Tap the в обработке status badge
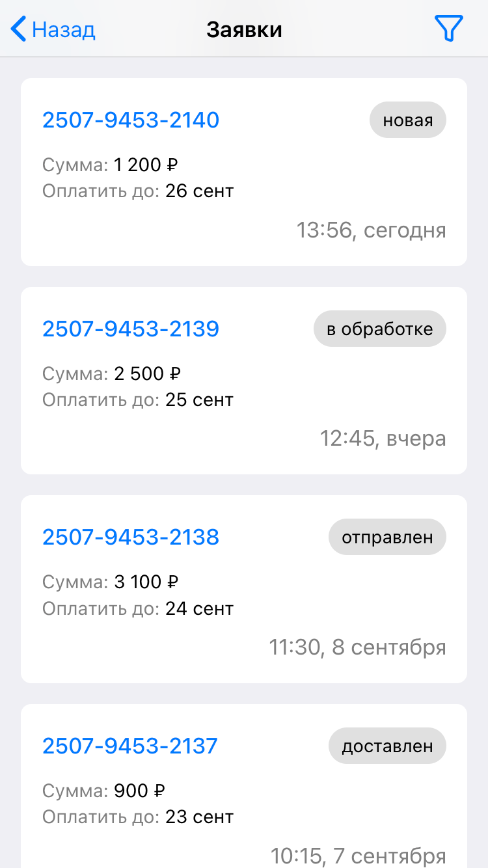 (x=379, y=329)
